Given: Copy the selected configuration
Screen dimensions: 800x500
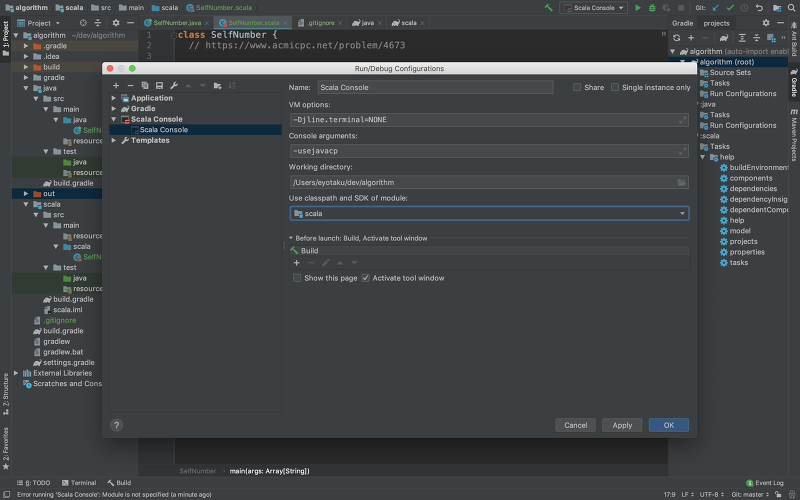Looking at the screenshot, I should coord(145,86).
